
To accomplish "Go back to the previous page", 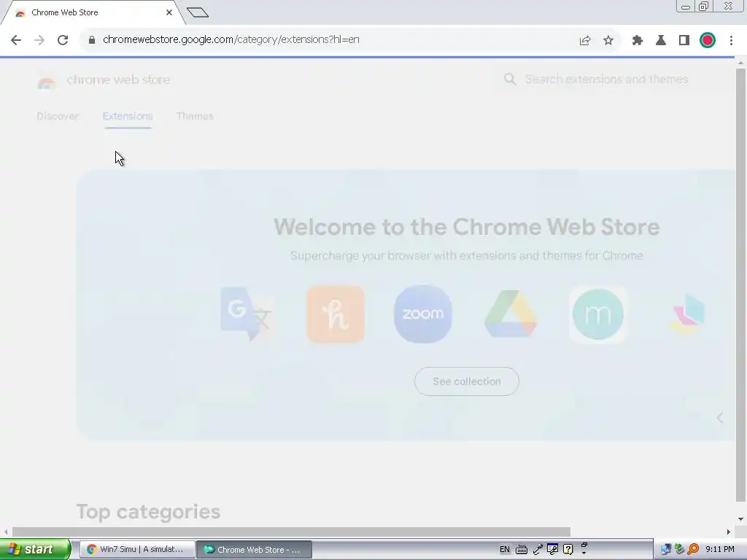I will coord(16,40).
